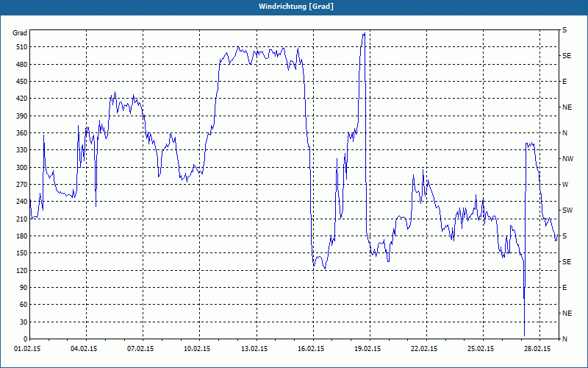
Task: Click the 180 value on the left axis
Action: (22, 236)
